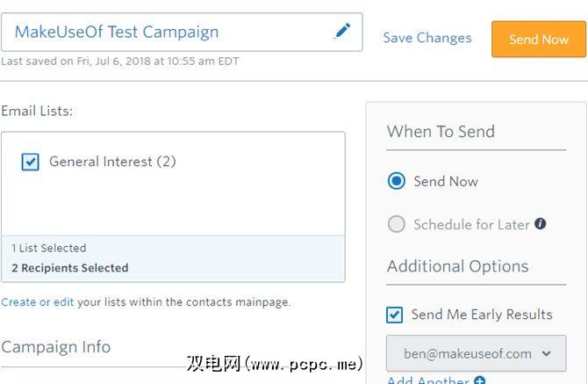
Task: Select the Send Now radio option
Action: coord(397,181)
